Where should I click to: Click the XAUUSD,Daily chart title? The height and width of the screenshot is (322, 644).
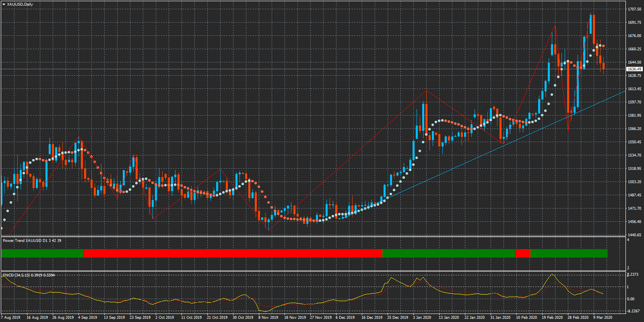point(20,4)
